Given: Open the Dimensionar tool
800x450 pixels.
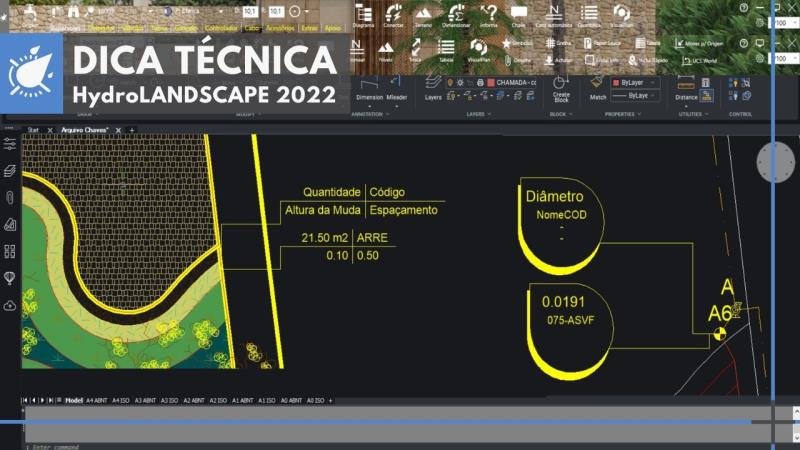Looking at the screenshot, I should pyautogui.click(x=456, y=15).
